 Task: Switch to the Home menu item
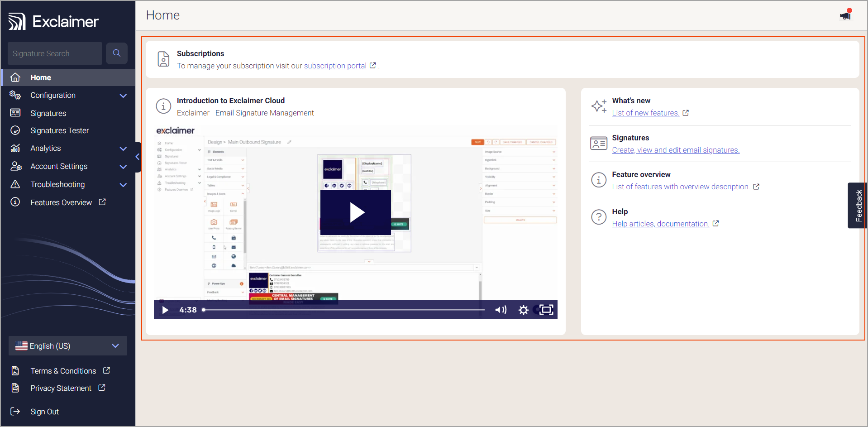pos(40,77)
